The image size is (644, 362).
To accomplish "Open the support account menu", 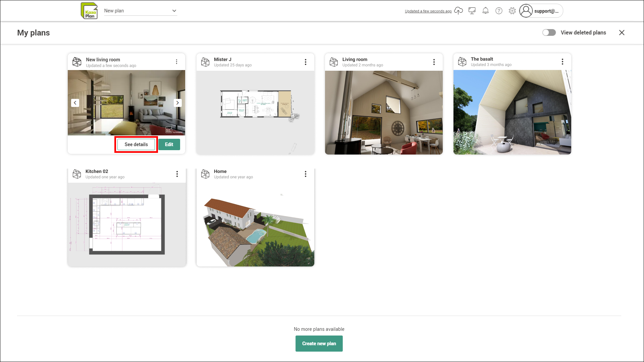I will pos(541,11).
